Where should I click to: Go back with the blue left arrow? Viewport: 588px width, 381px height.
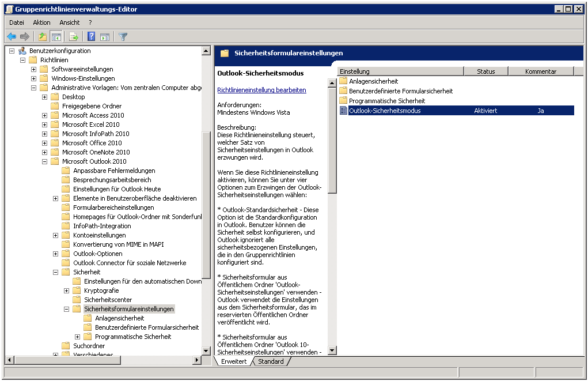coord(12,36)
